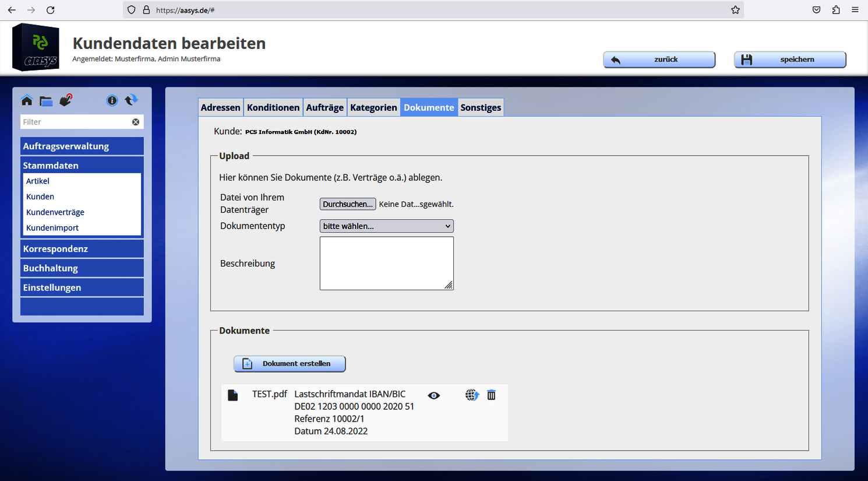Screen dimensions: 868x481
Task: Collapse Stammdaten menu section
Action: click(x=82, y=166)
